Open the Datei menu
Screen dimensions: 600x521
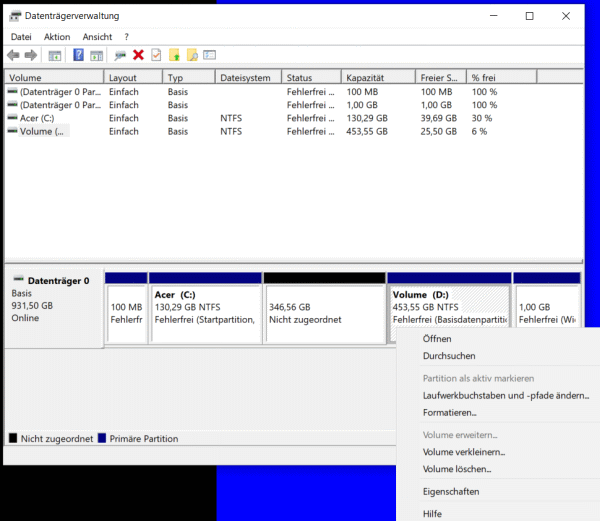click(21, 37)
